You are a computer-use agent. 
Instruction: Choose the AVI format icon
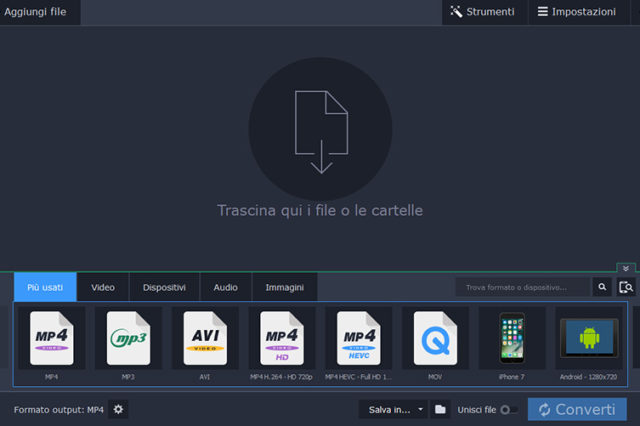click(x=205, y=338)
